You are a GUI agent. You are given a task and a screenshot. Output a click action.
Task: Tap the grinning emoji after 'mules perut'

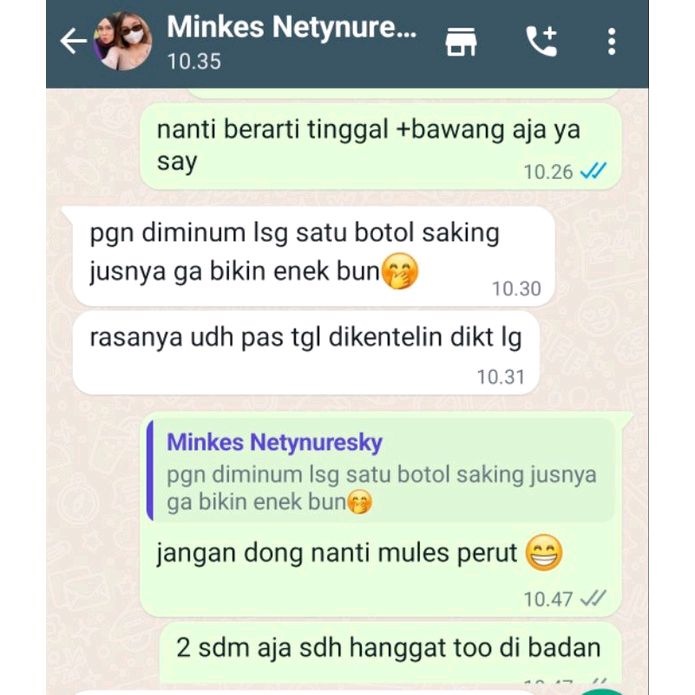[x=543, y=553]
